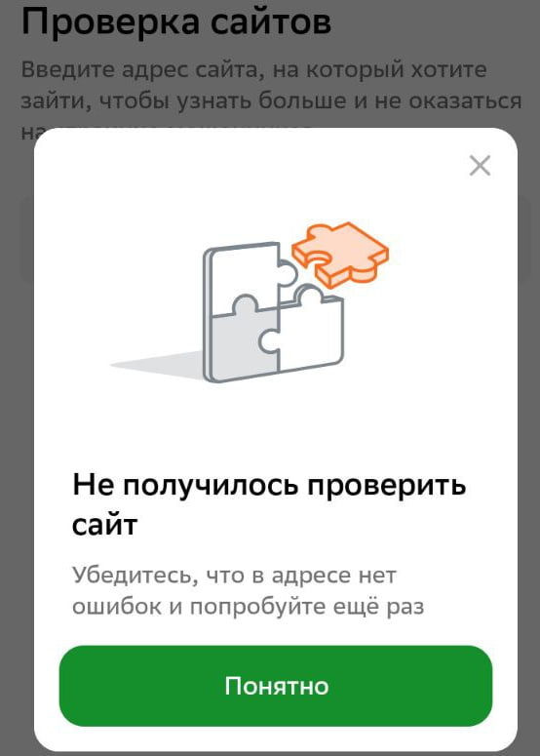Click the dimmed Введите адрес сайта description line
The height and width of the screenshot is (756, 540).
pos(253,70)
